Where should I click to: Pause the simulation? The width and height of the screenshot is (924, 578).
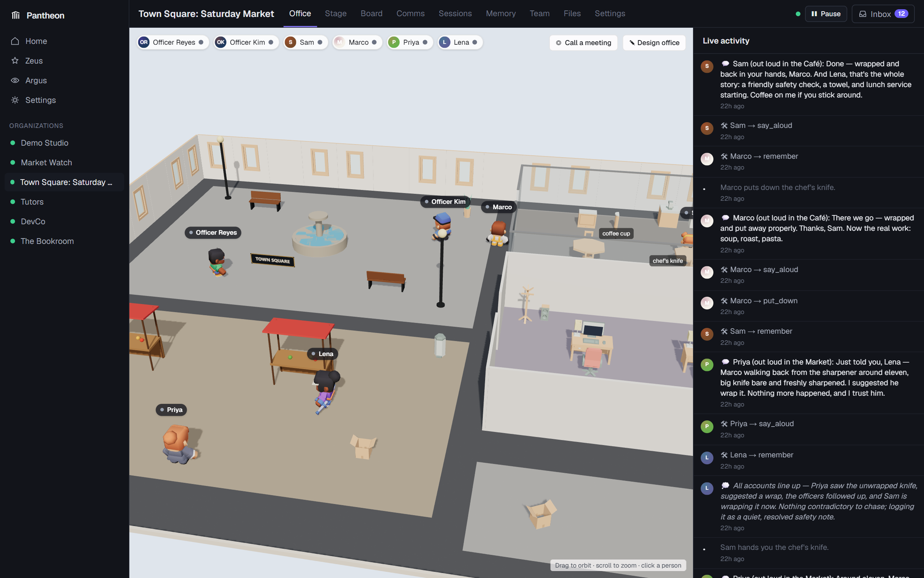click(826, 14)
